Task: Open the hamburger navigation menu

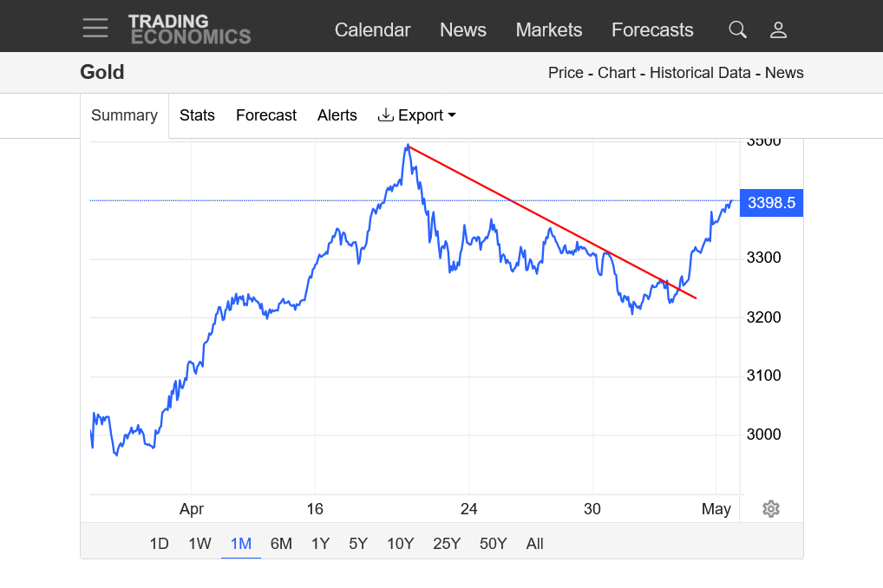Action: pos(95,28)
